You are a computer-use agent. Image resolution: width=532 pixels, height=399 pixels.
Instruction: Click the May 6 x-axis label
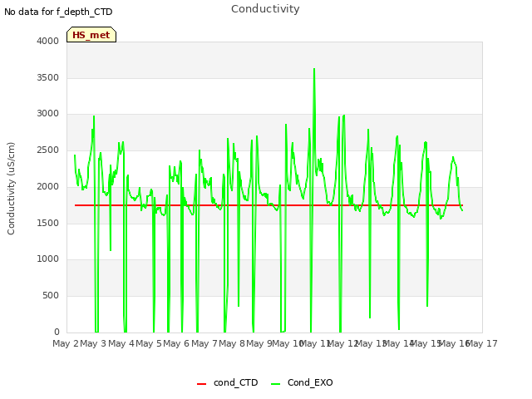point(176,343)
